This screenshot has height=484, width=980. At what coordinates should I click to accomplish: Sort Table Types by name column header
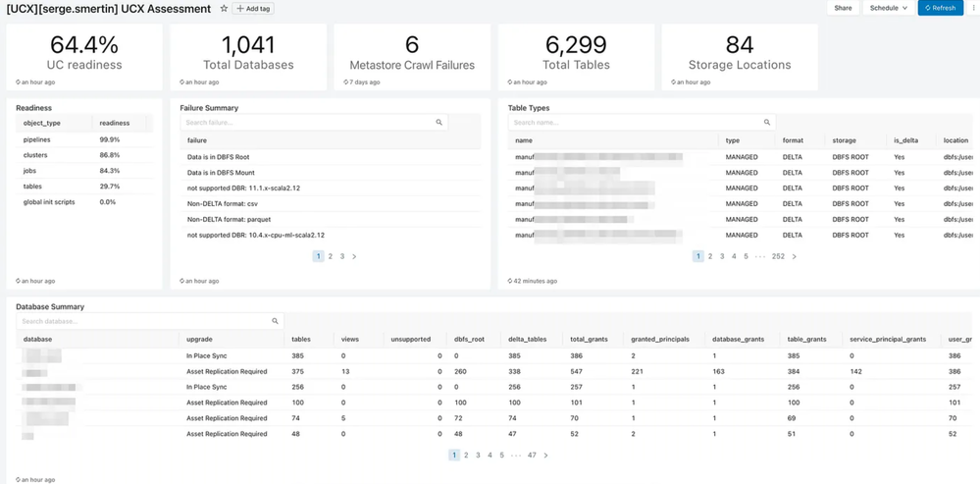coord(613,140)
